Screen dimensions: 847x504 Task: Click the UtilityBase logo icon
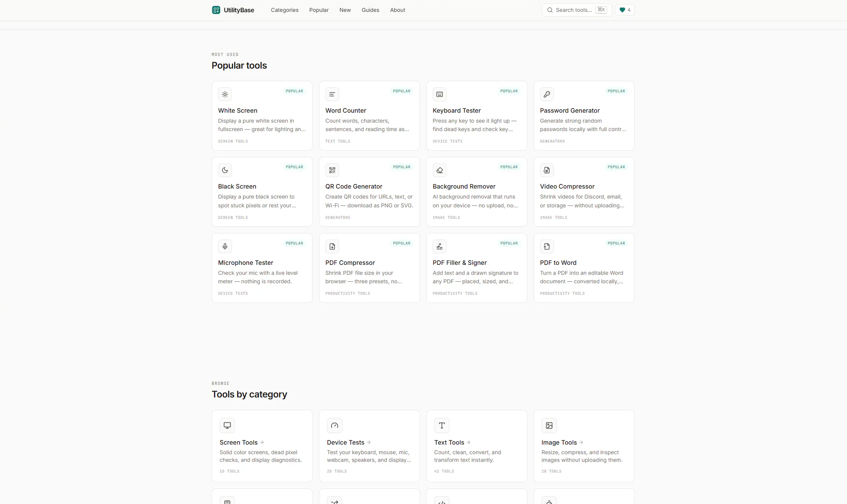pos(216,10)
